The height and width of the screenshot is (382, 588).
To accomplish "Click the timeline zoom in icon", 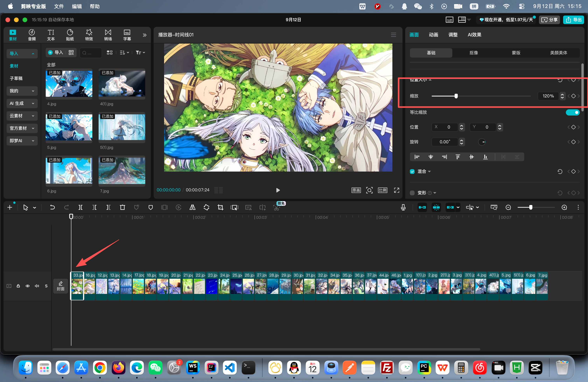I will 564,207.
